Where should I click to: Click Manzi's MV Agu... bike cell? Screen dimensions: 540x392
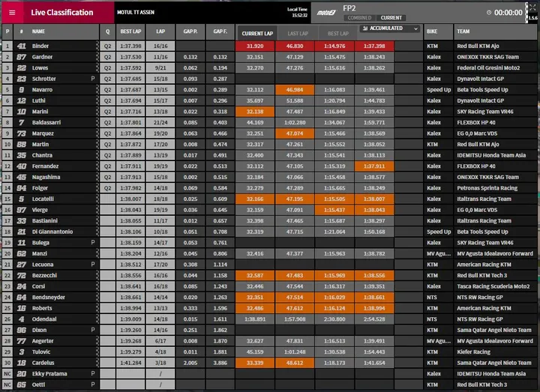[439, 253]
